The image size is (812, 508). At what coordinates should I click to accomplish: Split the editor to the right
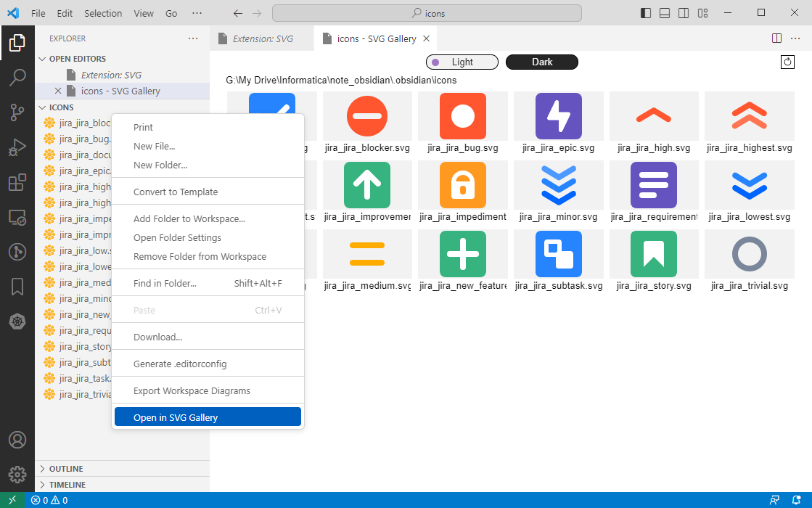776,38
